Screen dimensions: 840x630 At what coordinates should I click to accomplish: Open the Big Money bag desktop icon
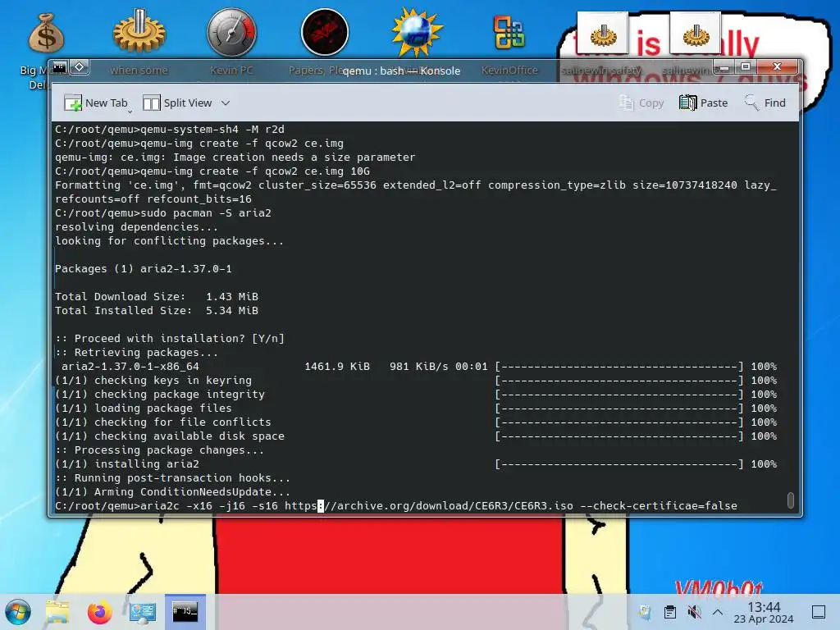(46, 33)
